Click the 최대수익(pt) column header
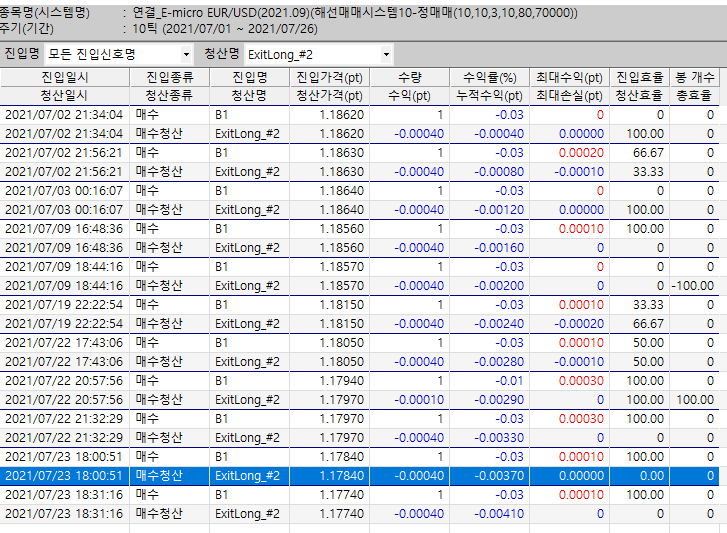727x533 pixels. (x=569, y=77)
